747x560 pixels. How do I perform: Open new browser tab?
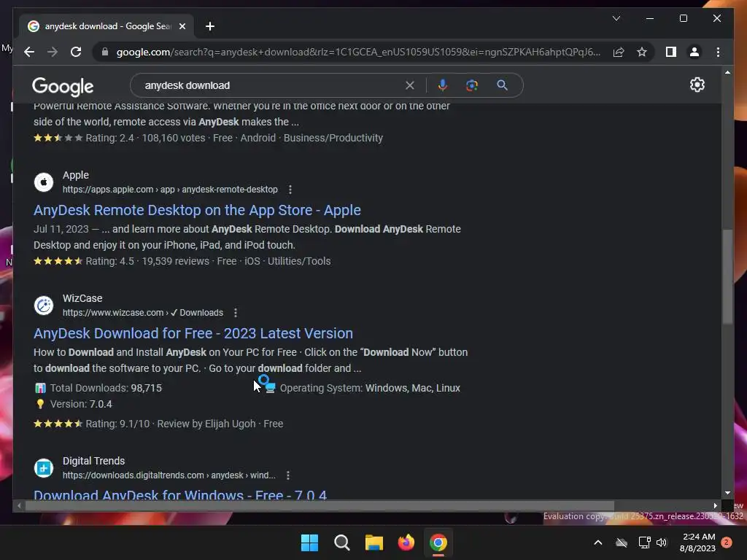pyautogui.click(x=210, y=26)
